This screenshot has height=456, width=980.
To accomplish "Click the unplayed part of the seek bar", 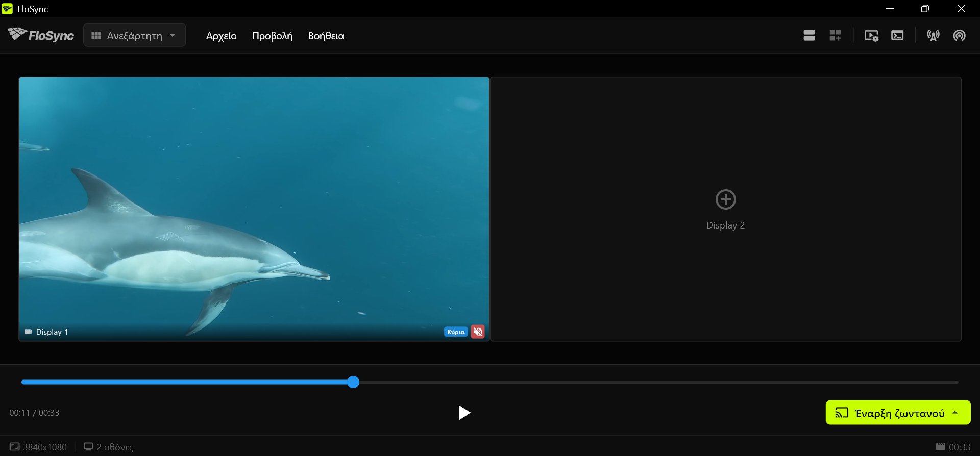I will [658, 382].
